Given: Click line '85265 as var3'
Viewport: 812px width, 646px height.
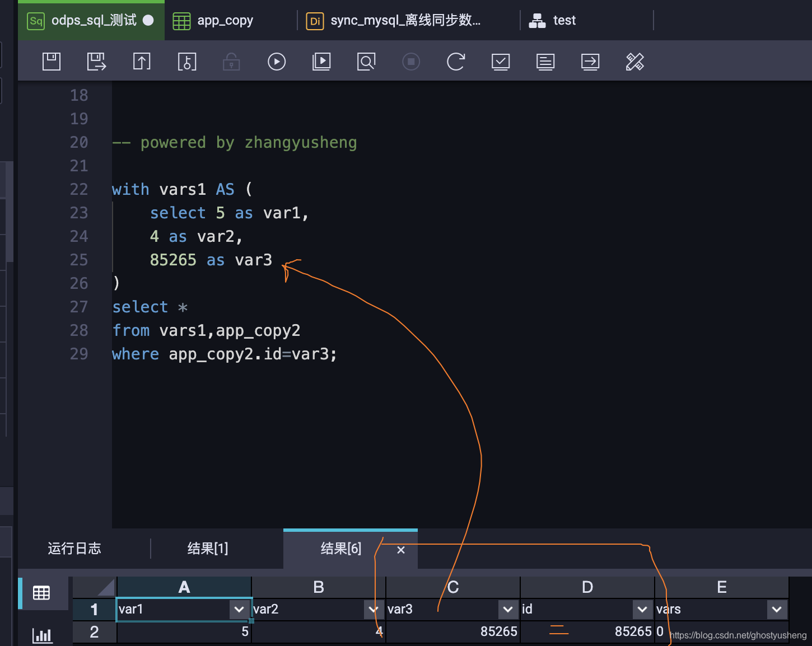Looking at the screenshot, I should (x=211, y=260).
